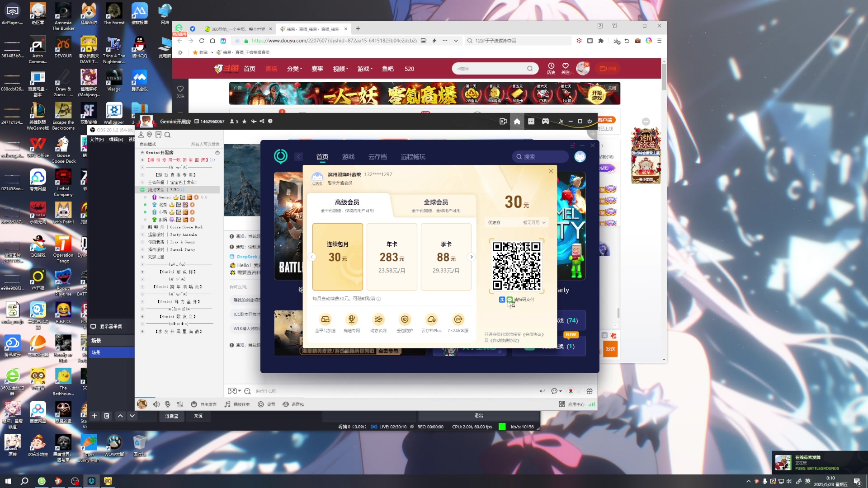Click hamburger menu icon in accelerator window
This screenshot has width=868, height=488.
coord(572,145)
